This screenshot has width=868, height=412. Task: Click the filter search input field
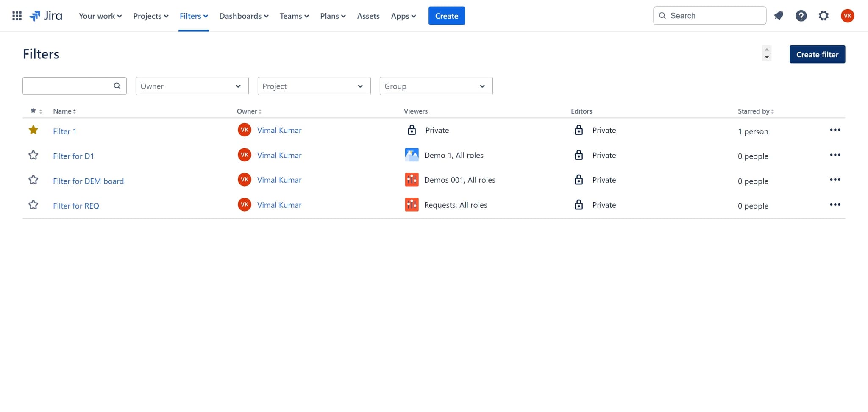(x=68, y=86)
